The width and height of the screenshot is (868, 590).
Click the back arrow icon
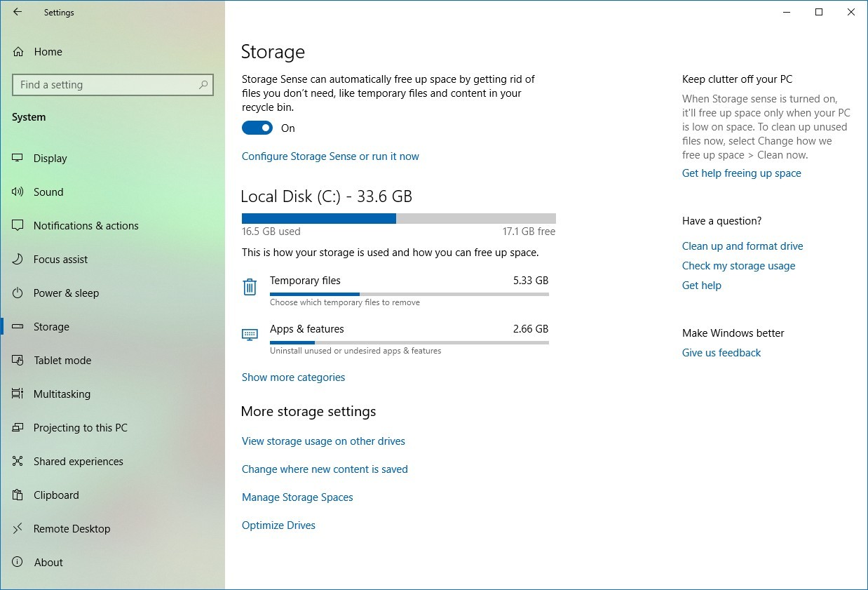tap(18, 12)
